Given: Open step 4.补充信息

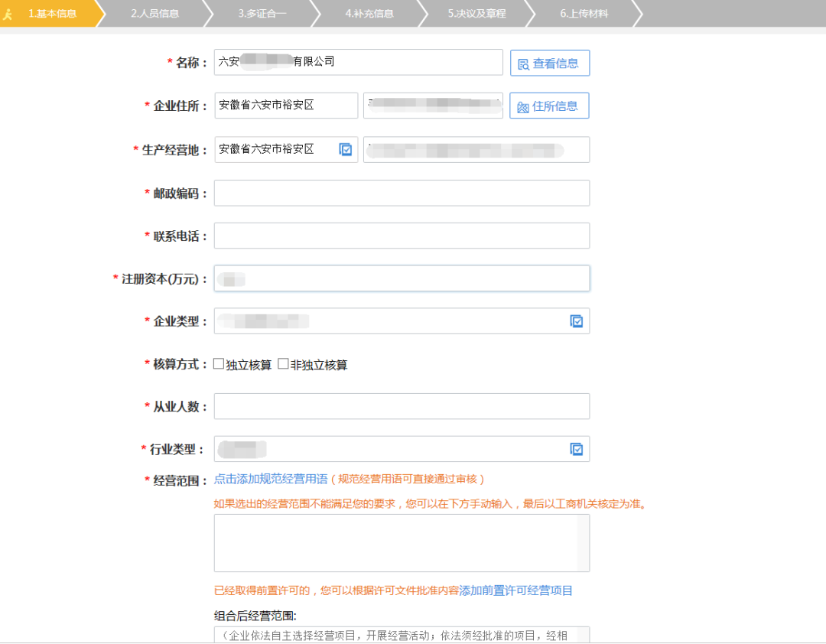Looking at the screenshot, I should tap(369, 14).
